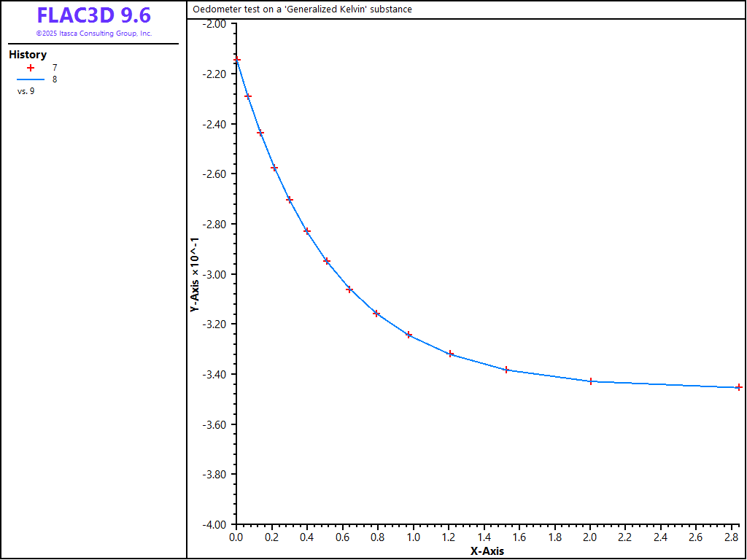Viewport: 747px width, 560px height.
Task: Pick the data marker at x = 2.0
Action: click(591, 381)
